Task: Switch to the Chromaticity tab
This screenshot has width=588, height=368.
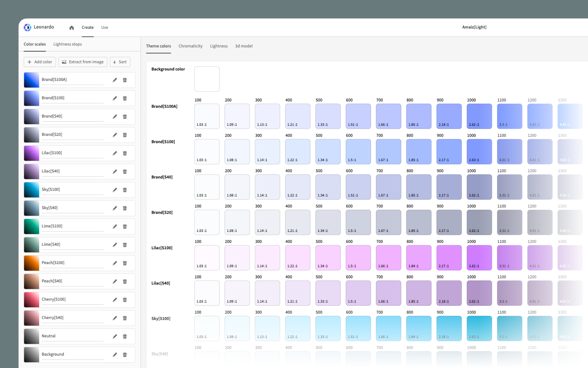Action: coord(190,46)
